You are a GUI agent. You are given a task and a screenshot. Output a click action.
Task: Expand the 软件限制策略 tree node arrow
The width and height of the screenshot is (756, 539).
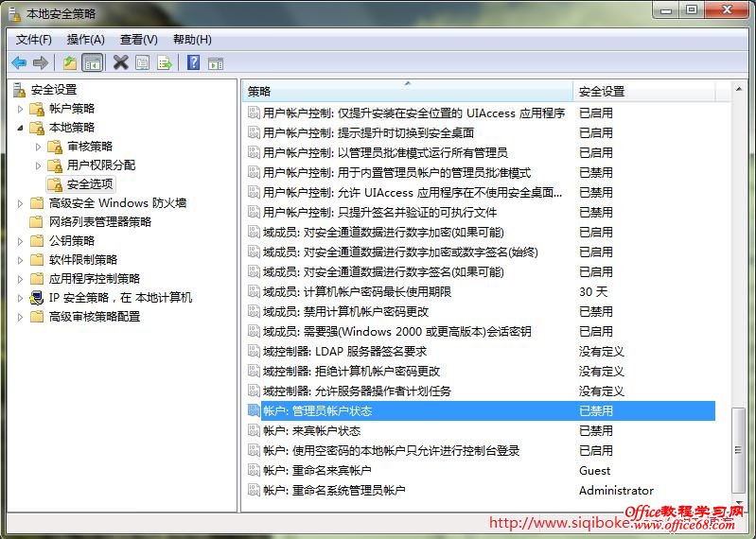coord(20,260)
